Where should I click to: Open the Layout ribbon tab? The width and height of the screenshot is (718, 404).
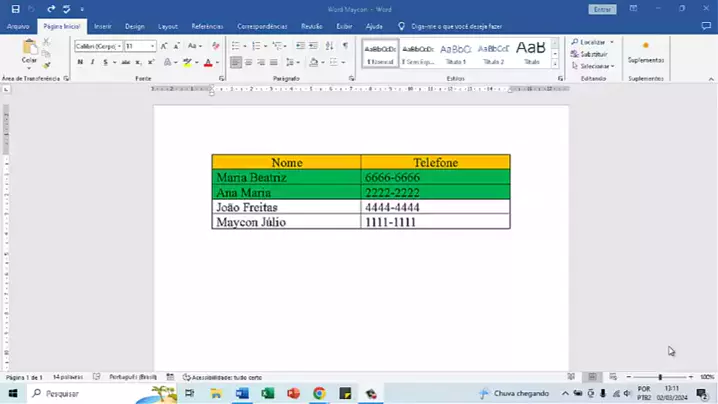coord(168,26)
